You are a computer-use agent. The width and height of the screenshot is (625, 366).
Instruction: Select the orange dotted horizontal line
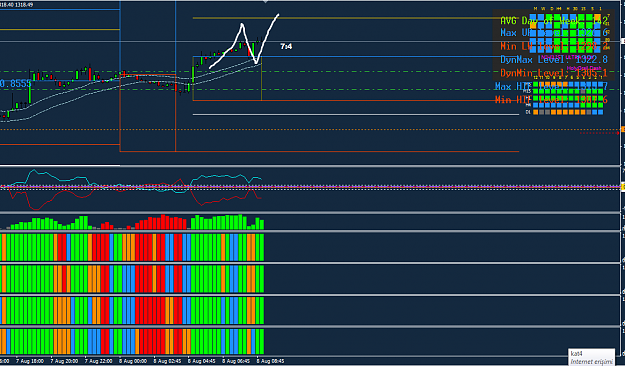click(310, 130)
